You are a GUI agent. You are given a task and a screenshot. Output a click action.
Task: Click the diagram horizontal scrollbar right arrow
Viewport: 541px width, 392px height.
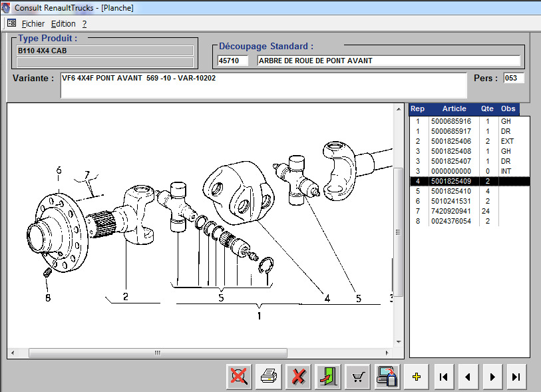pos(393,352)
